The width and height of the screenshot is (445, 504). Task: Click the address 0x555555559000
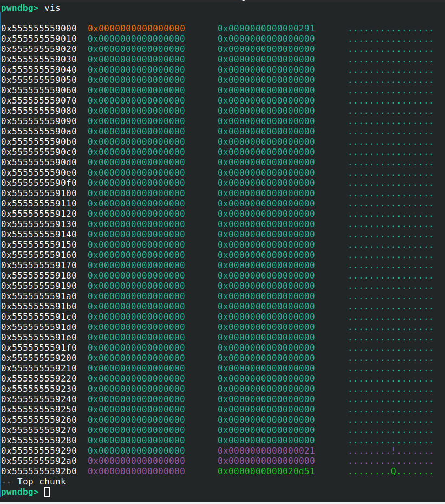(x=39, y=28)
